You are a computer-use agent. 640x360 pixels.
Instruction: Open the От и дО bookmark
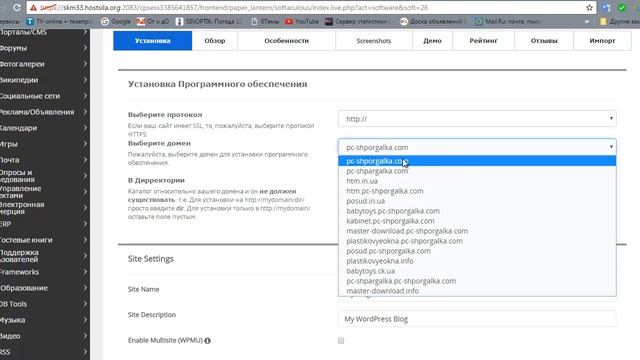(x=153, y=21)
